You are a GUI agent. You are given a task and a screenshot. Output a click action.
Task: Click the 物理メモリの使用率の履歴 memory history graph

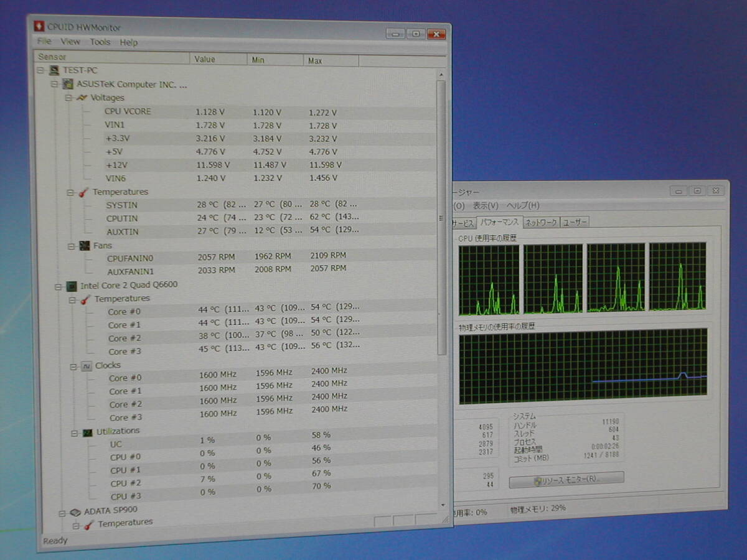point(583,366)
